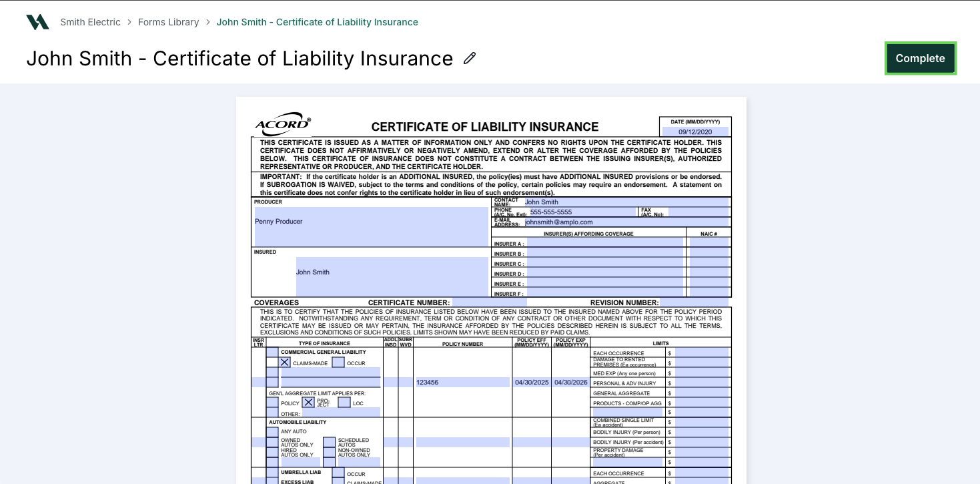Viewport: 980px width, 484px height.
Task: Edit the Producer field containing Penny Producer
Action: click(372, 226)
